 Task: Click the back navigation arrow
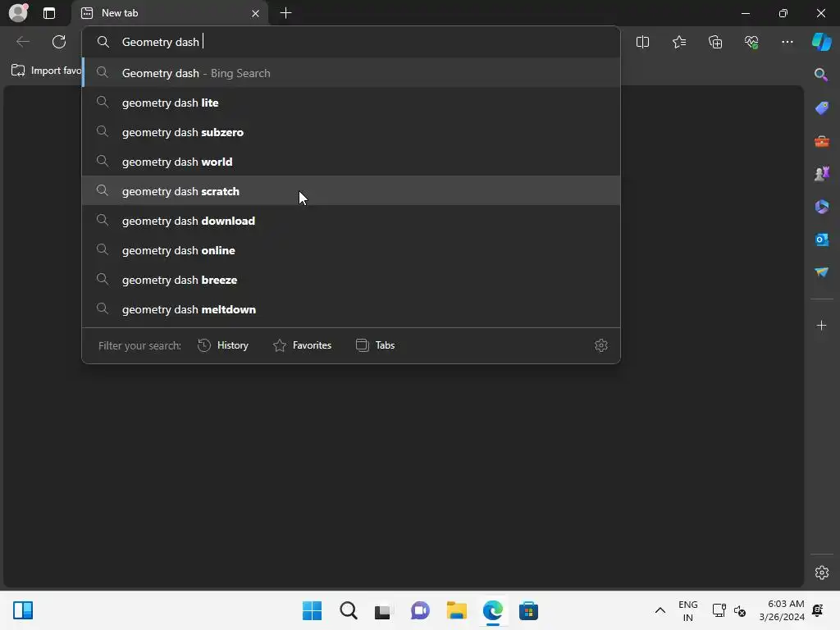(x=23, y=42)
